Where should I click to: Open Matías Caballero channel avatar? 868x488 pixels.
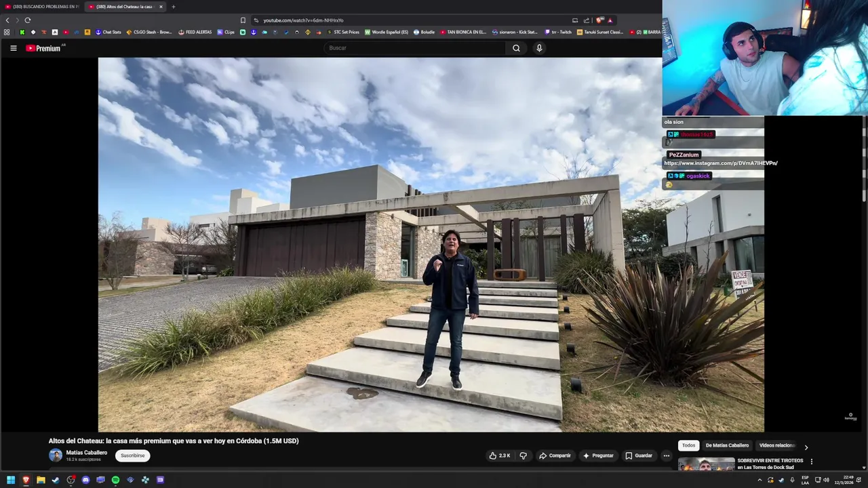tap(56, 455)
